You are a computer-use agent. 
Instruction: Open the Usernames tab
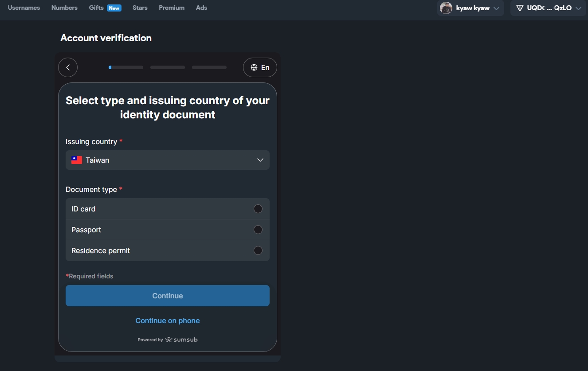click(24, 8)
